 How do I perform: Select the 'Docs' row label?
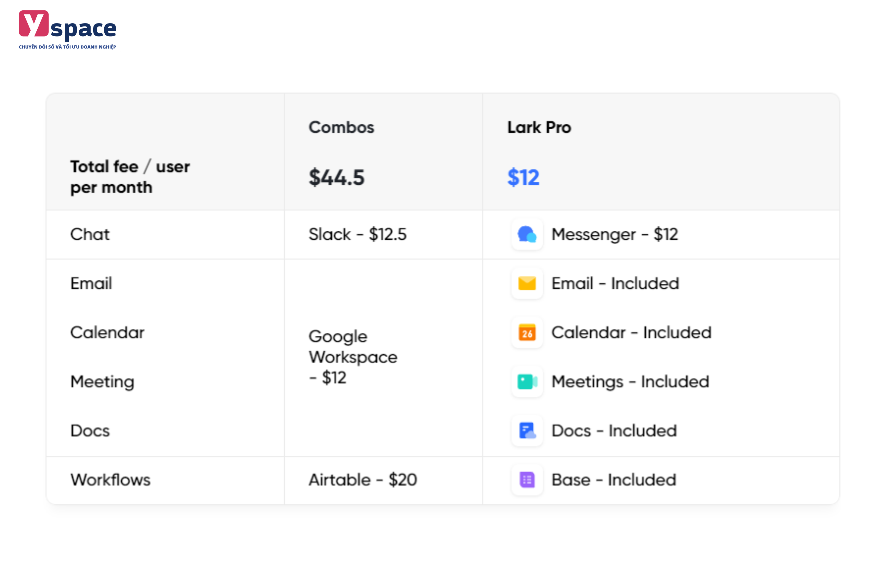90,431
